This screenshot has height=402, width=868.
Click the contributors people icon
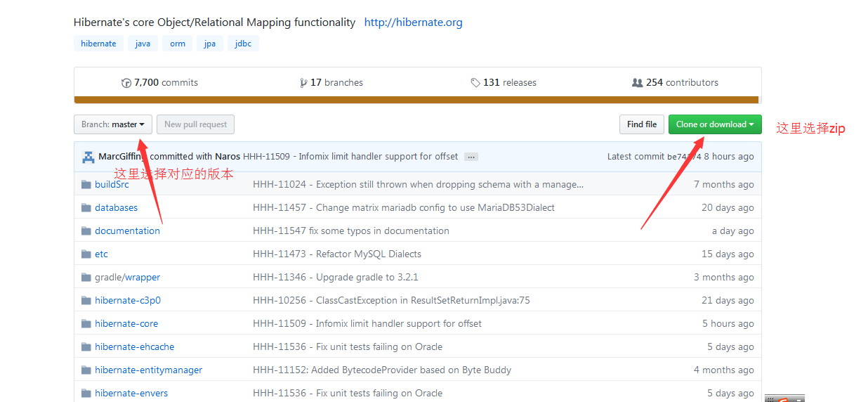click(x=637, y=83)
